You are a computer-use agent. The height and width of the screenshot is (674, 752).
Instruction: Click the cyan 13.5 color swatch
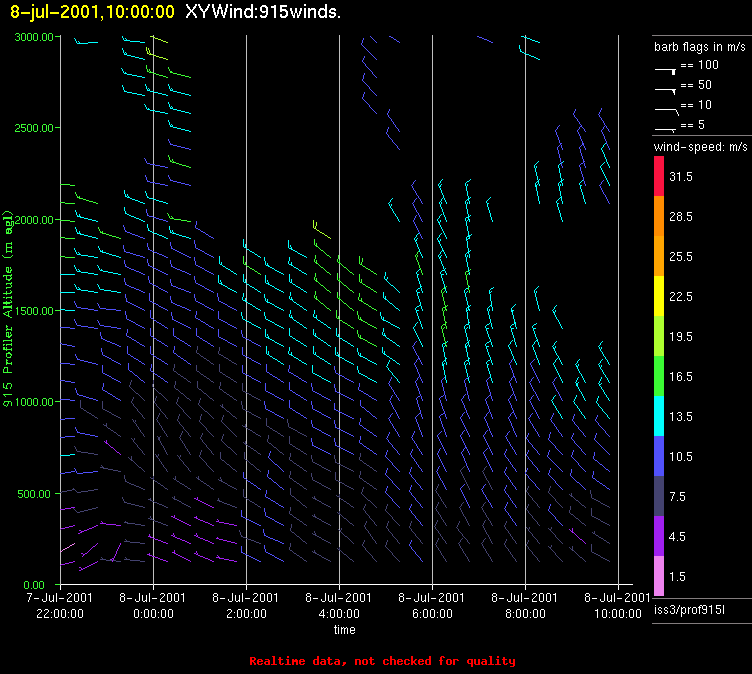point(659,416)
